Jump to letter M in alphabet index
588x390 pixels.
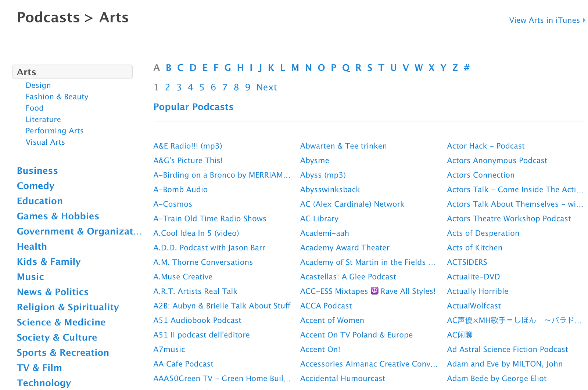(295, 68)
